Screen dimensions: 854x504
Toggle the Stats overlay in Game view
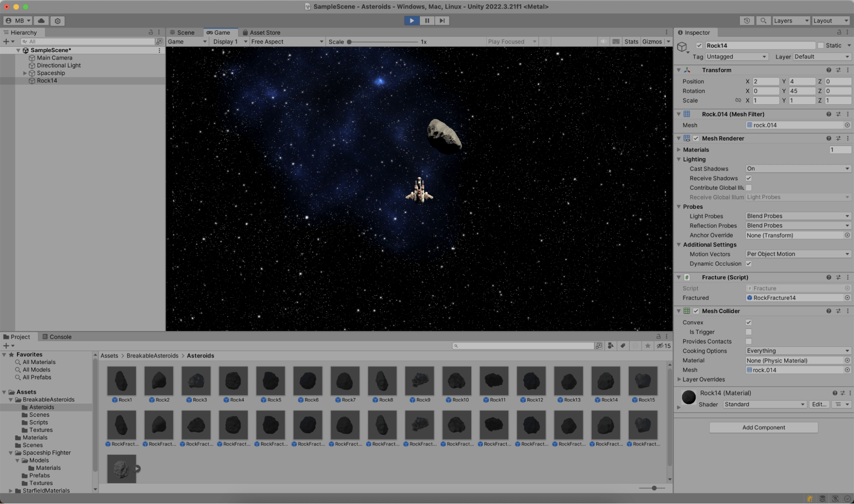coord(631,41)
